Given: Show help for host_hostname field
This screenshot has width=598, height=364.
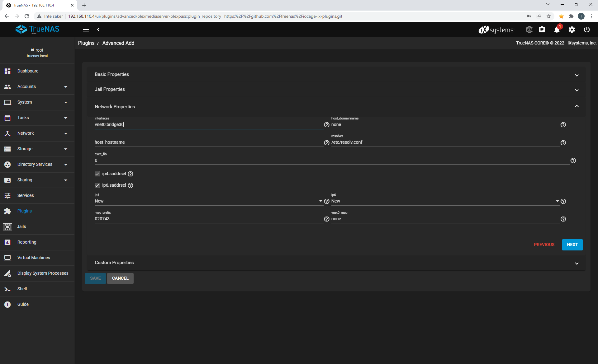Looking at the screenshot, I should tap(326, 143).
